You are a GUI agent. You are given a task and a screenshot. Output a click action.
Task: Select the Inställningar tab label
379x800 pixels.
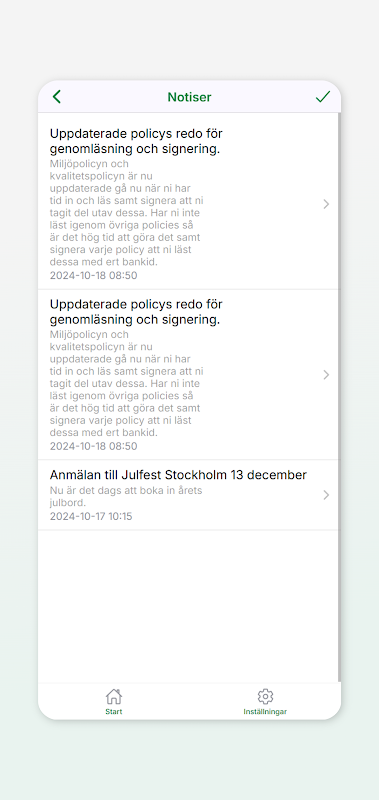point(265,712)
